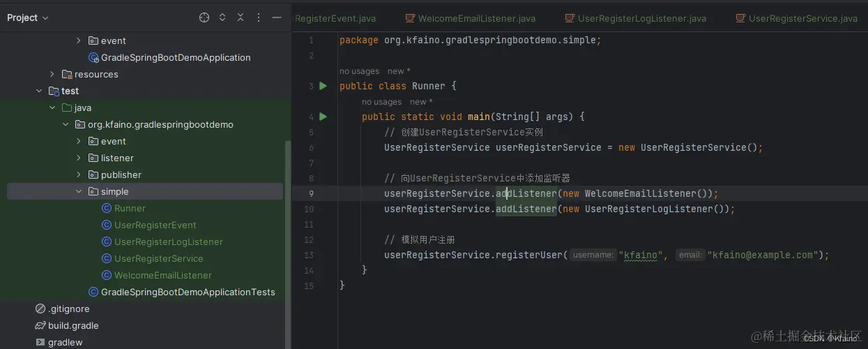Switch to the UserRegisterLogListener.java tab

635,18
